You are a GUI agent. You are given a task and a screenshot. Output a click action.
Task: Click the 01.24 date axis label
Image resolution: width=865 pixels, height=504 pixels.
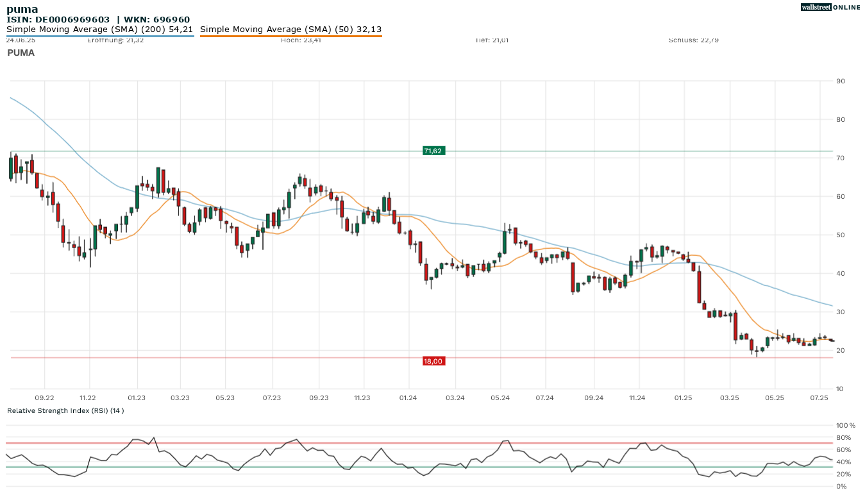408,398
